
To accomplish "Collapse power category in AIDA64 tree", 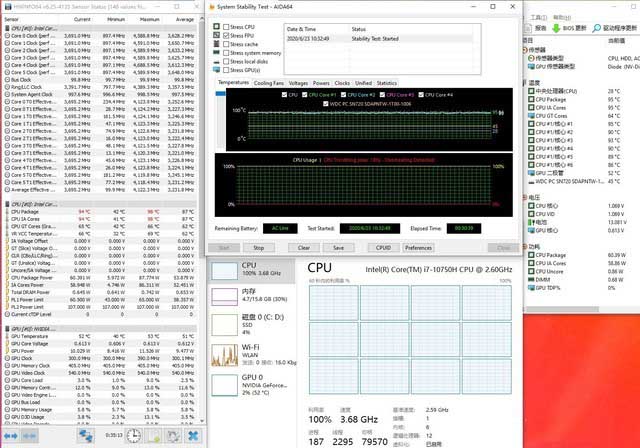I will point(525,246).
